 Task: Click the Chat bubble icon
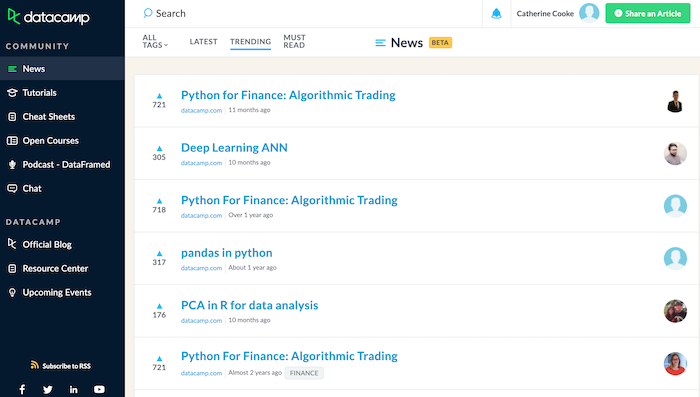pyautogui.click(x=12, y=188)
